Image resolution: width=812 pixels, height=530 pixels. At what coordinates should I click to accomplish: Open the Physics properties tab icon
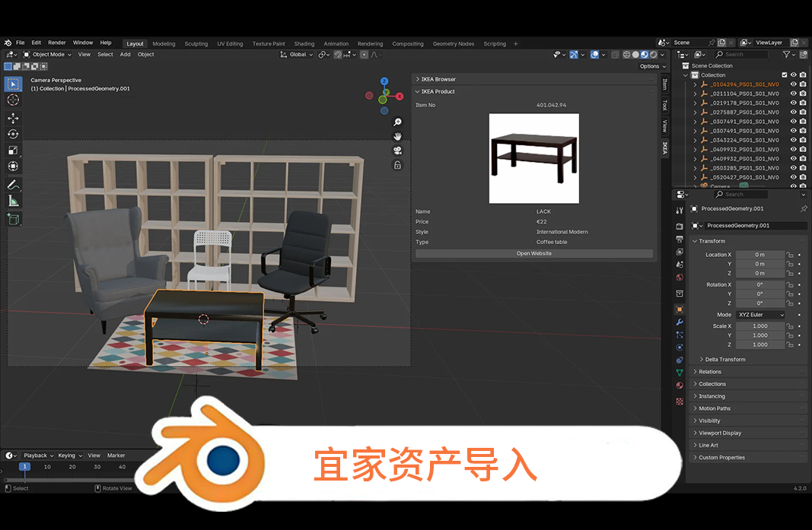pos(680,348)
